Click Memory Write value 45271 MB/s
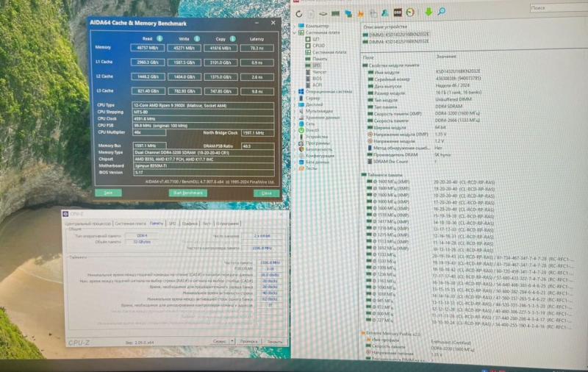The image size is (588, 372). coord(184,48)
